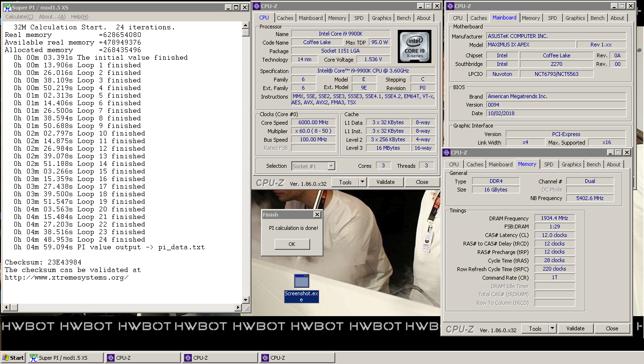The image size is (644, 364).
Task: Select Caches tab in Memory window
Action: pos(475,164)
